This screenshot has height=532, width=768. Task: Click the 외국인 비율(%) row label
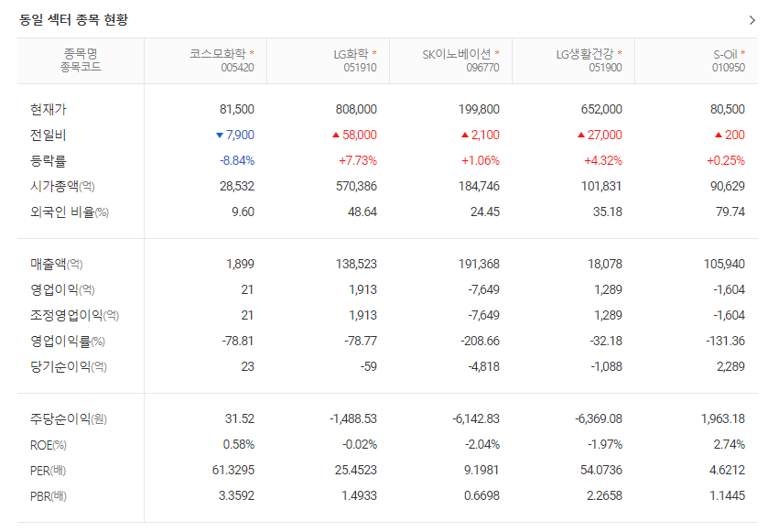[69, 212]
